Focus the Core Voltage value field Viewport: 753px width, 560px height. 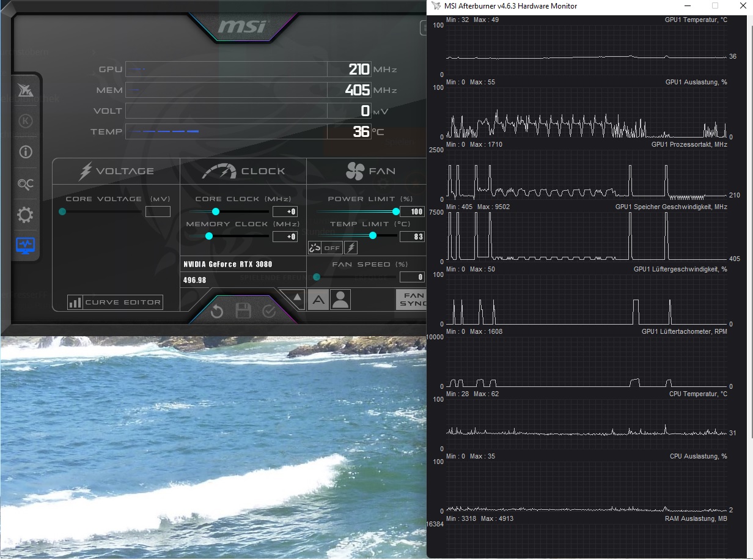click(158, 212)
